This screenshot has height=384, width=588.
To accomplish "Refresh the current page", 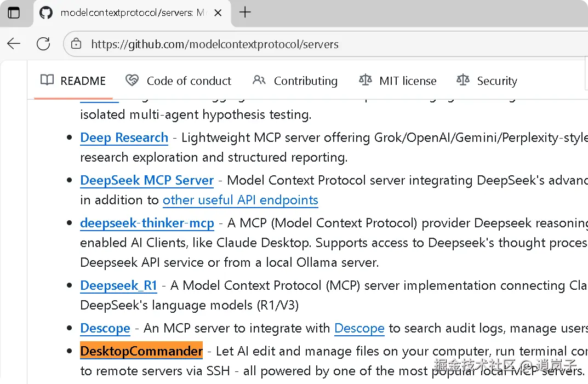I will tap(43, 44).
